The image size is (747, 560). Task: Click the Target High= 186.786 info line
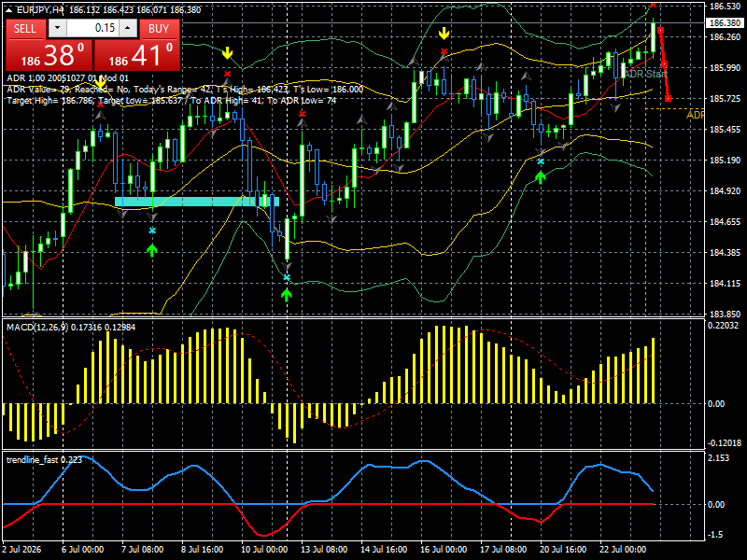[x=172, y=101]
